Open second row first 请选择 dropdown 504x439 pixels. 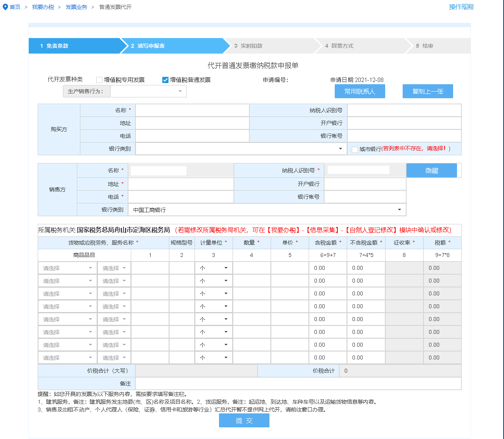tap(67, 281)
